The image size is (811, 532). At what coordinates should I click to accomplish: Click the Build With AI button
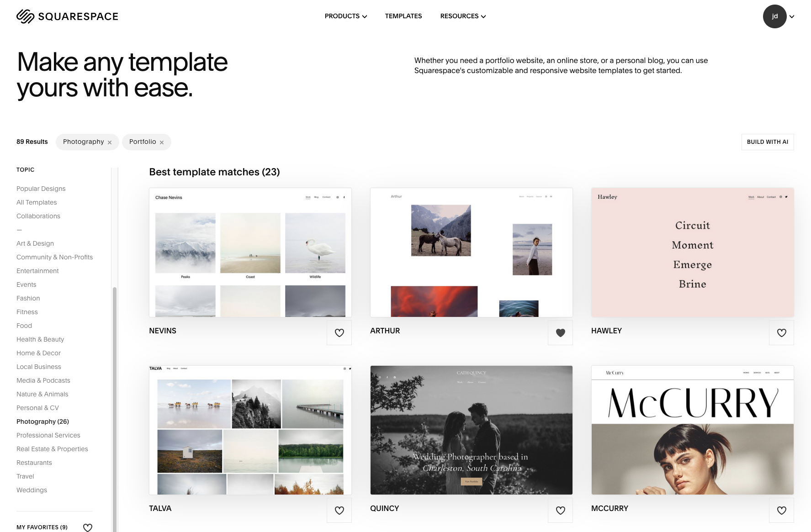768,142
